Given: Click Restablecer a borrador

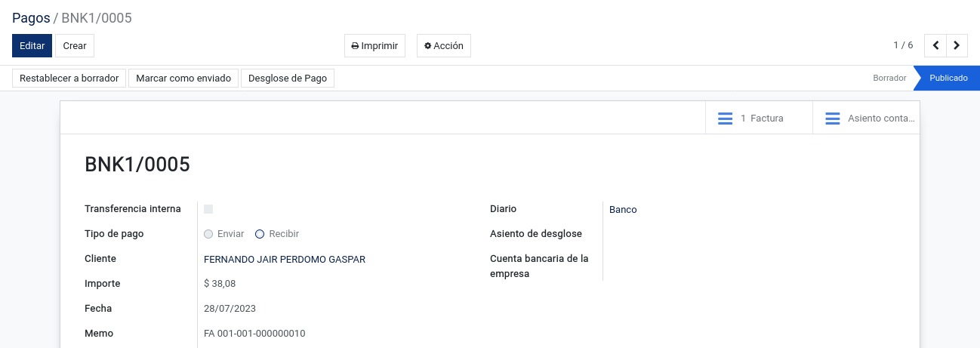Looking at the screenshot, I should (x=69, y=78).
